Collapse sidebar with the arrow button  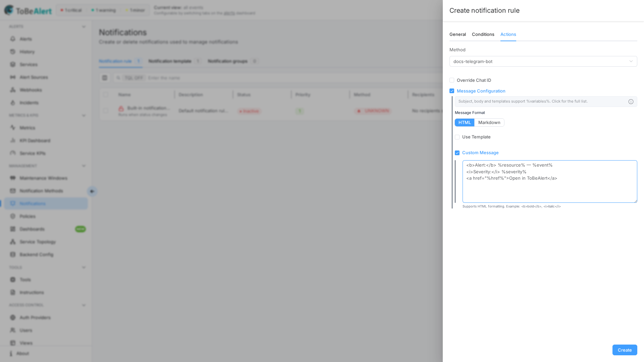(92, 191)
